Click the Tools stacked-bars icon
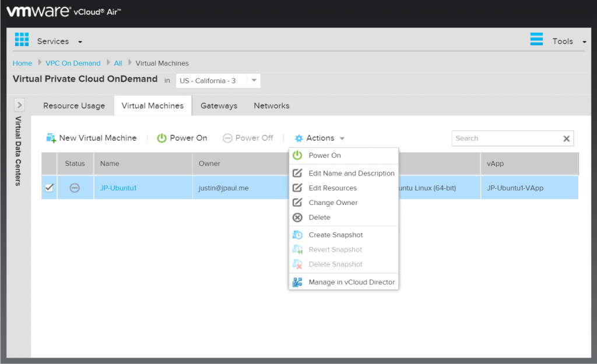 [536, 39]
